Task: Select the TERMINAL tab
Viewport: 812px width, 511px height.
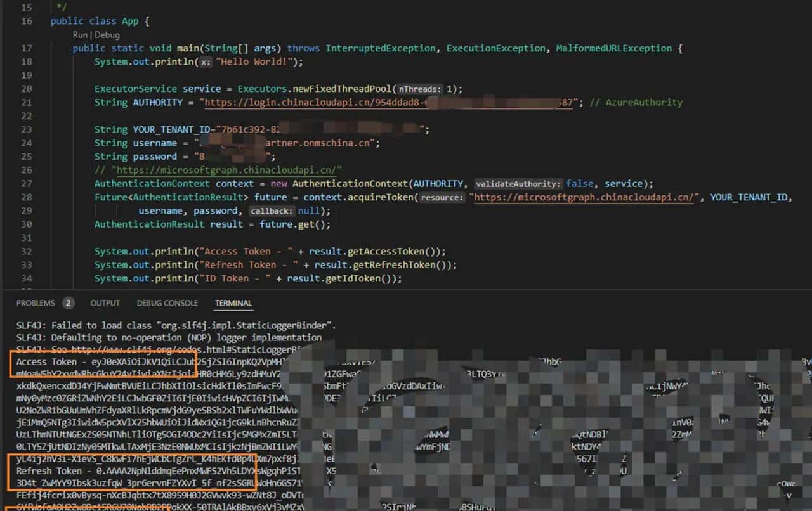Action: (233, 303)
